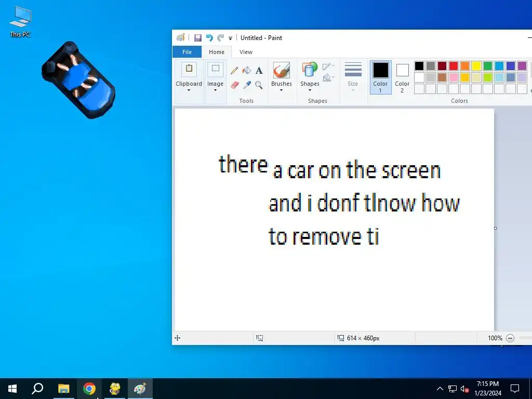Open the shape Outline dropdown
The width and height of the screenshot is (532, 399).
(328, 66)
